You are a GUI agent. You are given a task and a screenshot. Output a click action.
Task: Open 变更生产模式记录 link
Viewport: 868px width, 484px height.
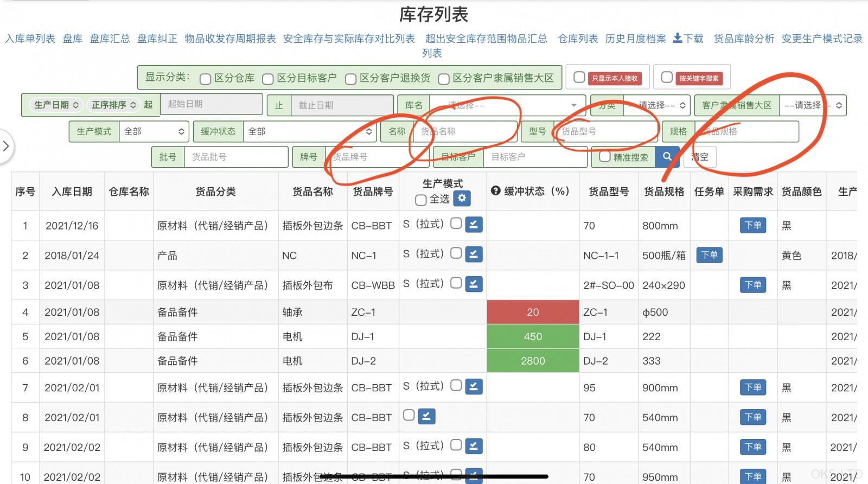[822, 39]
